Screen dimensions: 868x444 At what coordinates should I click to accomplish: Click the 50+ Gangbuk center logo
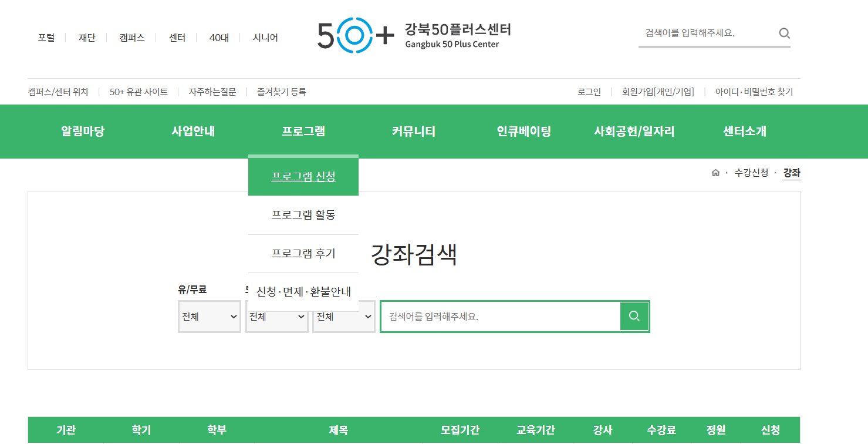click(x=414, y=35)
